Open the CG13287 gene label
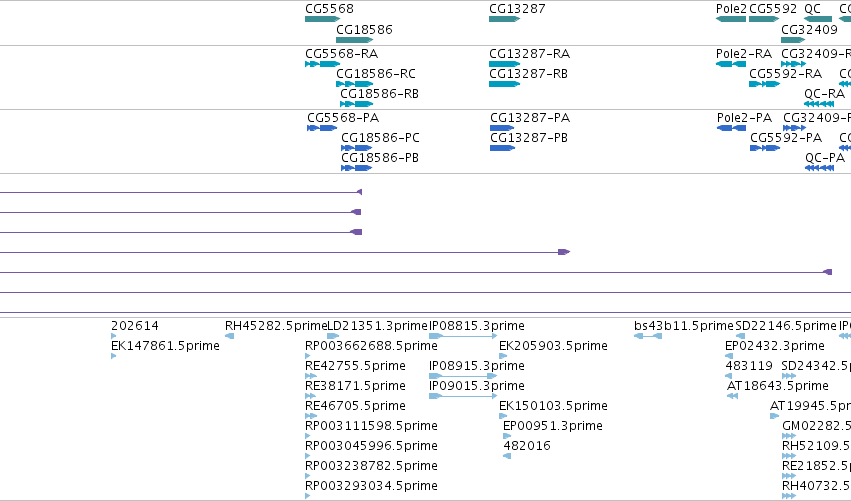 [x=517, y=9]
